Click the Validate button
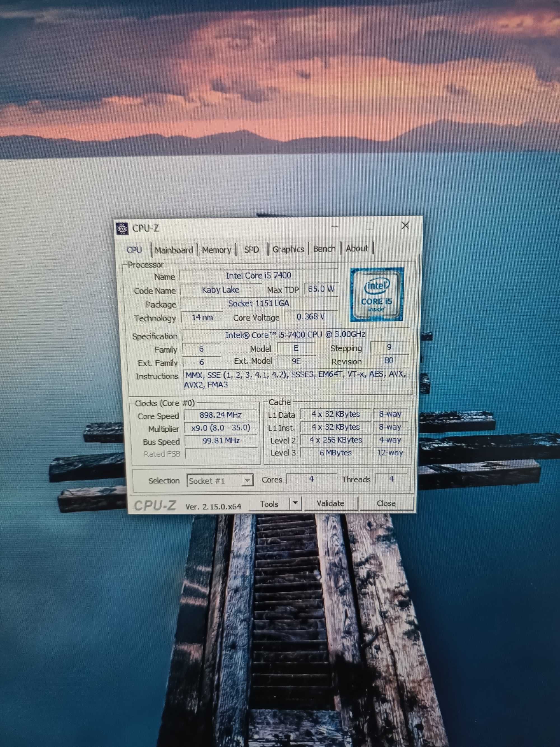Viewport: 560px width, 747px height. coord(330,503)
